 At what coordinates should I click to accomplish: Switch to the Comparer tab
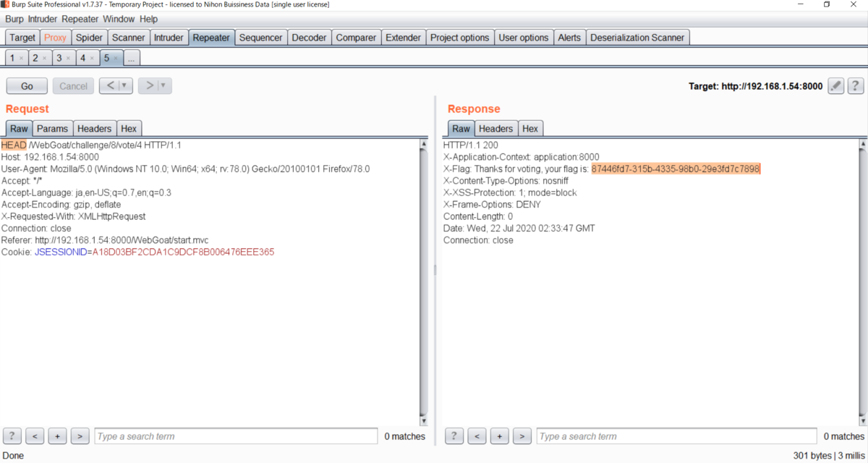[x=356, y=38]
